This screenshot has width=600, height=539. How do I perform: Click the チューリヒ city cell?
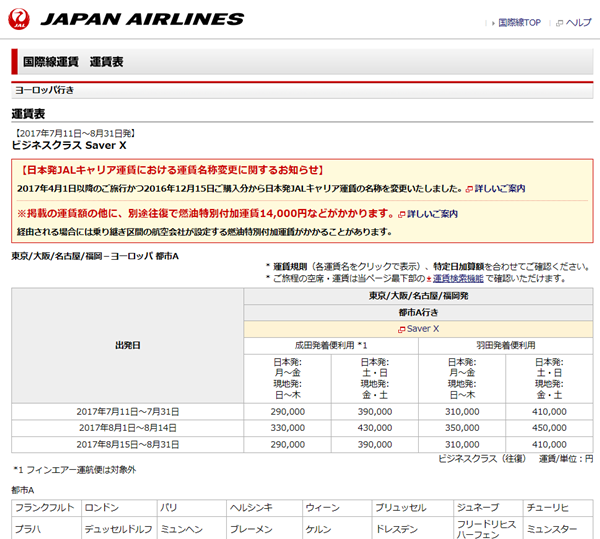[558, 508]
